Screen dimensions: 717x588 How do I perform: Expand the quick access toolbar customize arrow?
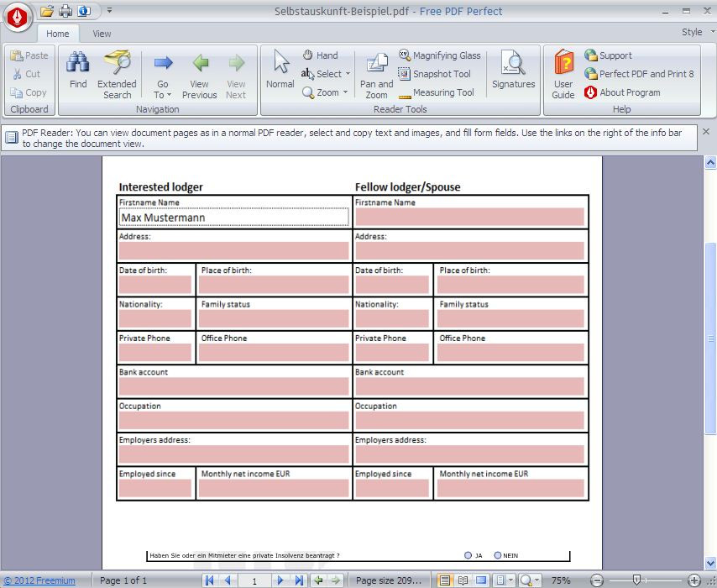tap(109, 10)
